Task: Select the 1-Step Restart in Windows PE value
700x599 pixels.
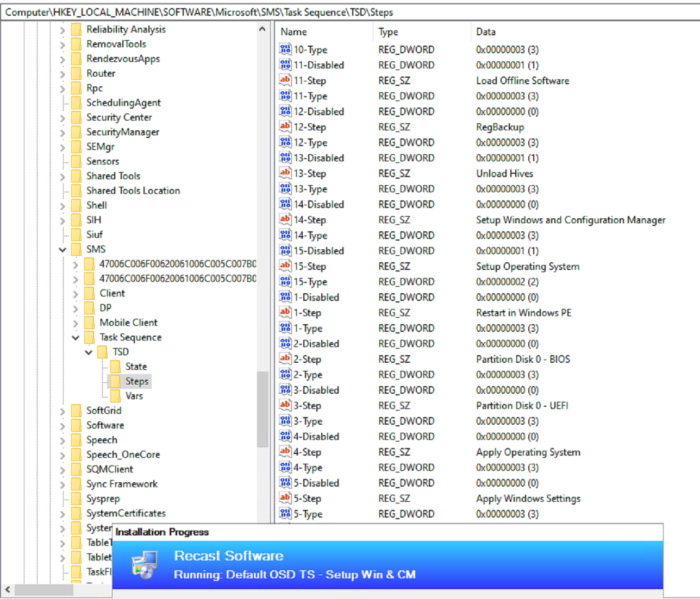Action: 307,313
